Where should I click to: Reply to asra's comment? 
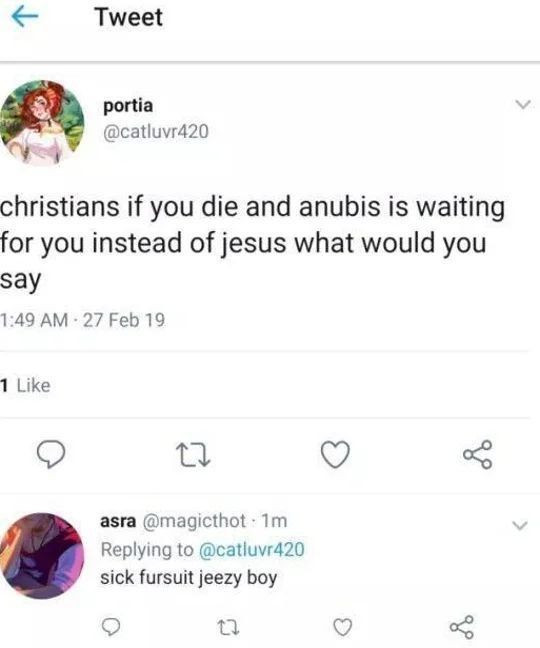[111, 627]
